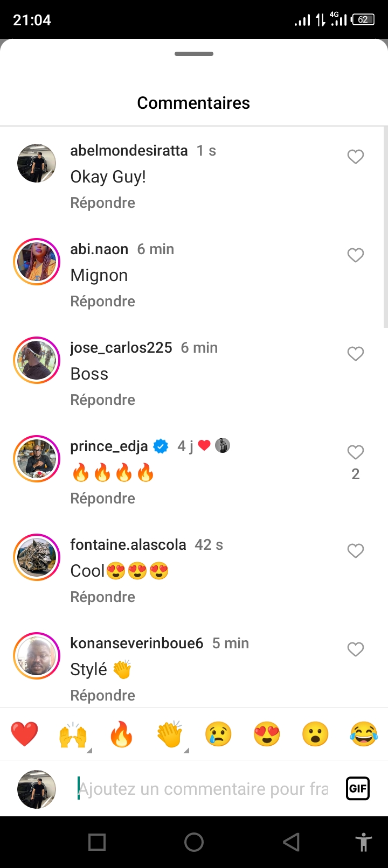The image size is (388, 868).
Task: Tap the add comment text field
Action: (x=204, y=789)
